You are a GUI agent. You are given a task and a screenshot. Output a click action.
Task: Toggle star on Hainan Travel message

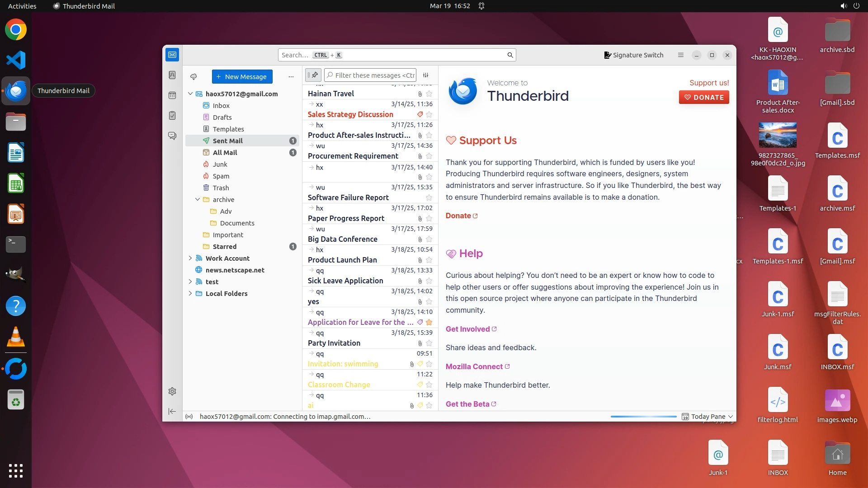click(429, 94)
